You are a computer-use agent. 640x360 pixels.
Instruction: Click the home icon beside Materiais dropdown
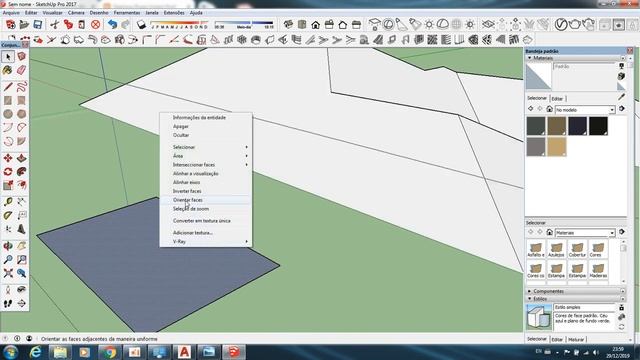pos(549,232)
